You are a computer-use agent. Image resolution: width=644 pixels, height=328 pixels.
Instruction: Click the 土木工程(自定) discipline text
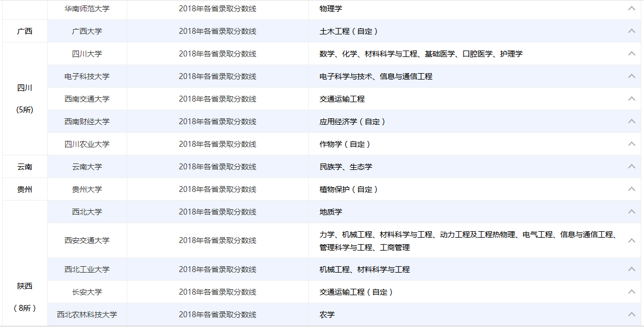(349, 31)
